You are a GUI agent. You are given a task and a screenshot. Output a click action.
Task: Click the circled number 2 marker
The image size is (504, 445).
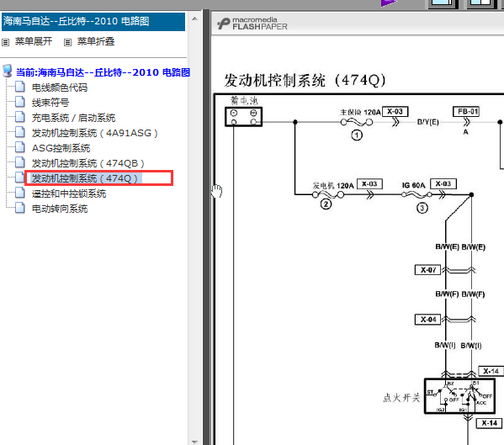pyautogui.click(x=326, y=204)
